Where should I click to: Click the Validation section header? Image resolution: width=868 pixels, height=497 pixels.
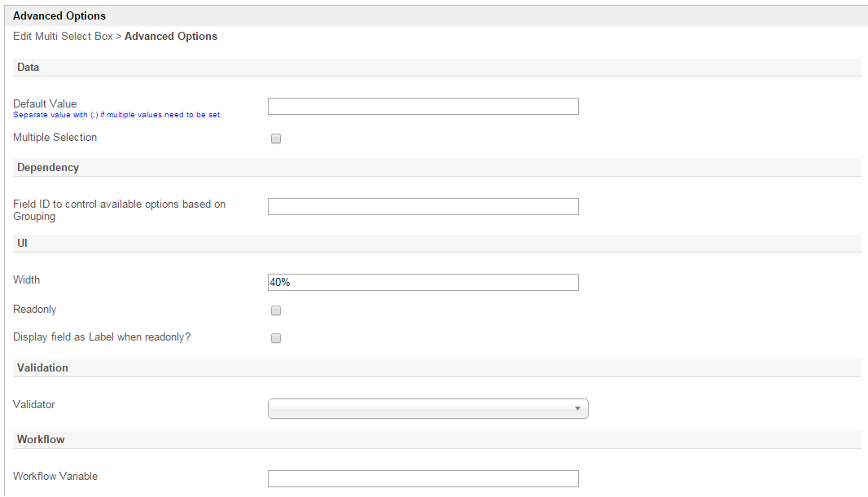click(x=42, y=368)
